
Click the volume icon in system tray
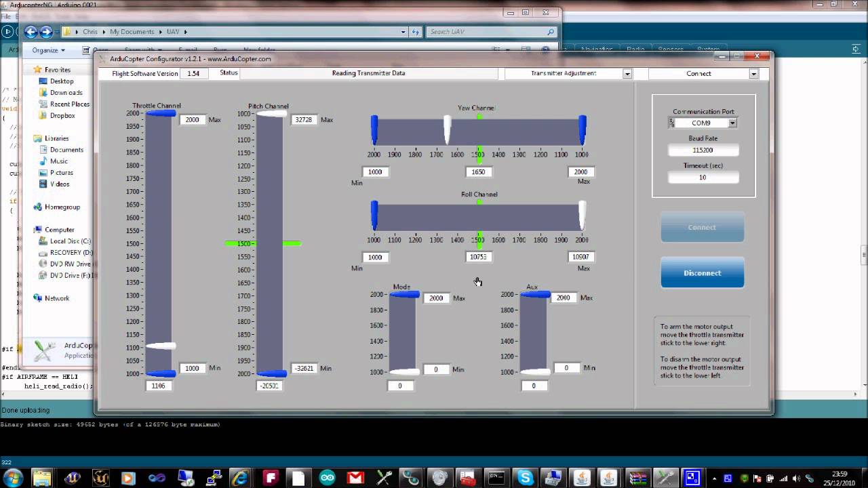[x=795, y=479]
